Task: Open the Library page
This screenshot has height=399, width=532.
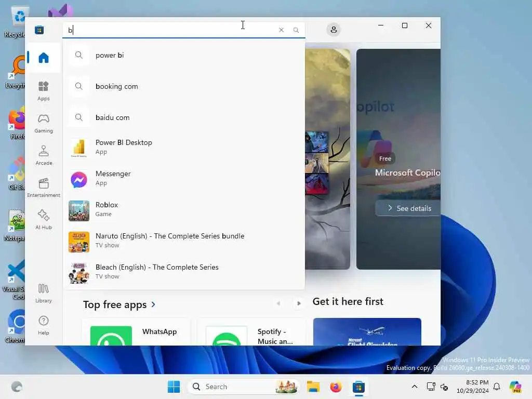Action: [44, 293]
